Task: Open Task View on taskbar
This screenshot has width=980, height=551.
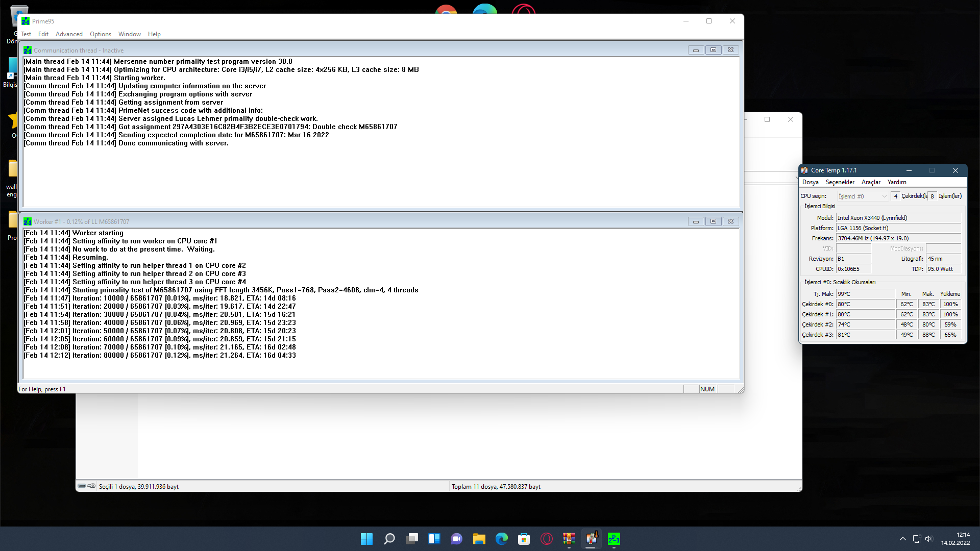Action: tap(411, 539)
